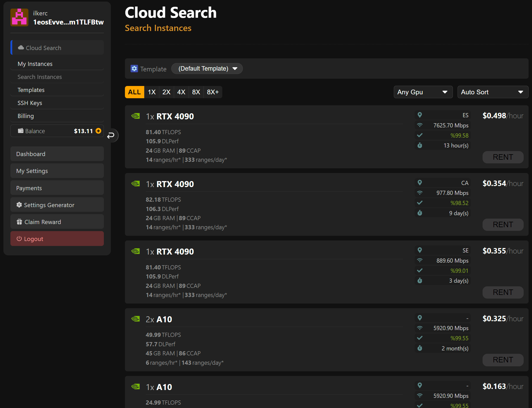Image resolution: width=532 pixels, height=408 pixels.
Task: Click reliability checkmark icon on 2x A10 listing
Action: [420, 338]
